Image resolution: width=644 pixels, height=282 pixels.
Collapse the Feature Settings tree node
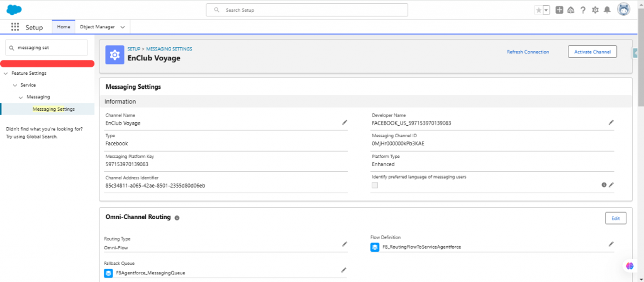(5, 74)
